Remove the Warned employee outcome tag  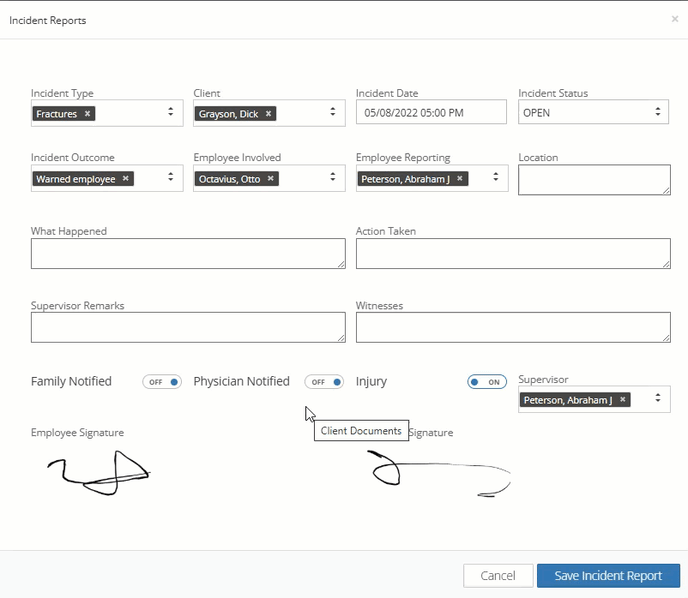coord(125,179)
